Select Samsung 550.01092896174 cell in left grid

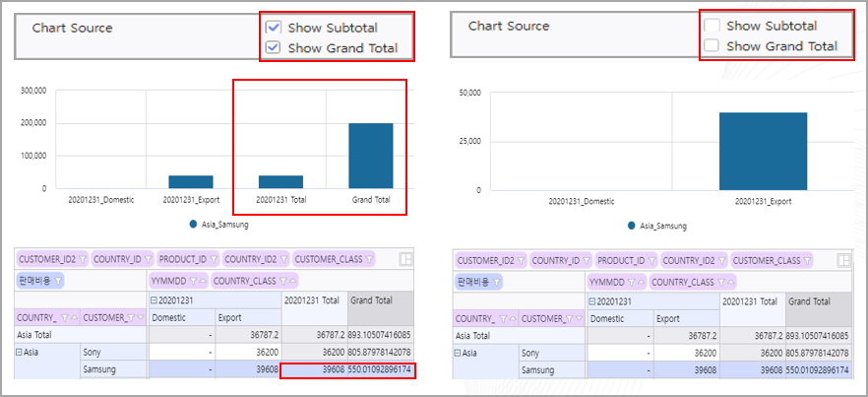click(x=381, y=369)
